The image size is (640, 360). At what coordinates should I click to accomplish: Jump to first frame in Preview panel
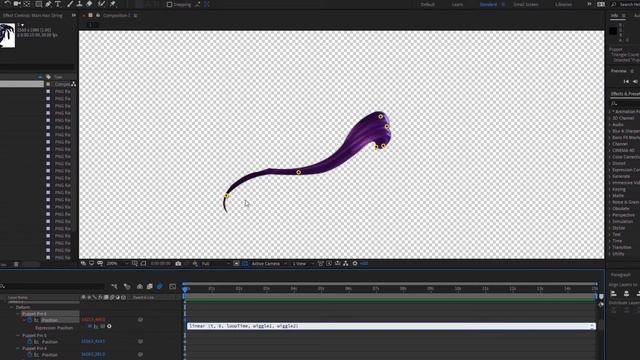[626, 82]
